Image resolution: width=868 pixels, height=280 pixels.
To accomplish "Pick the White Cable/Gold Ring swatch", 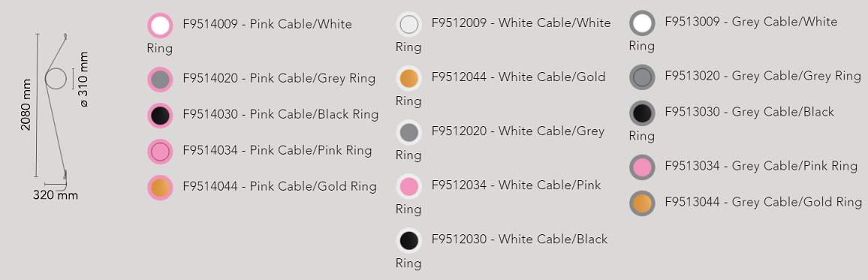I will (x=409, y=78).
